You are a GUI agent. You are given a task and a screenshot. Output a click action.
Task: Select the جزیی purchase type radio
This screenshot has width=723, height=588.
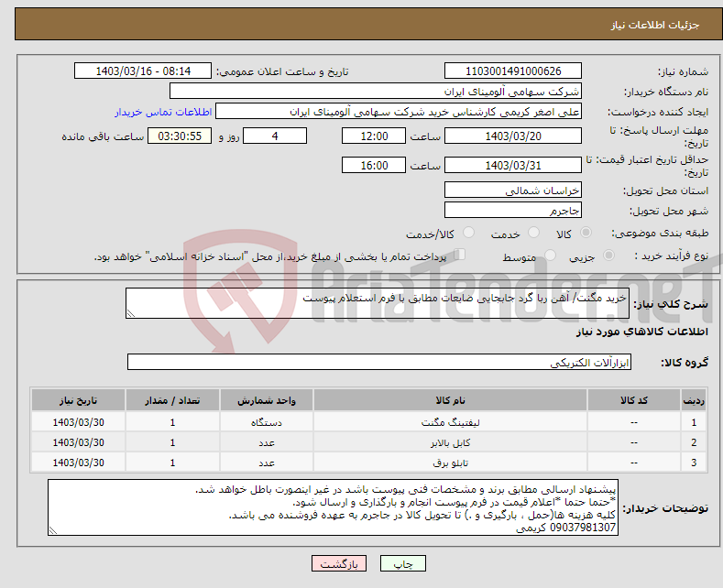tap(608, 255)
